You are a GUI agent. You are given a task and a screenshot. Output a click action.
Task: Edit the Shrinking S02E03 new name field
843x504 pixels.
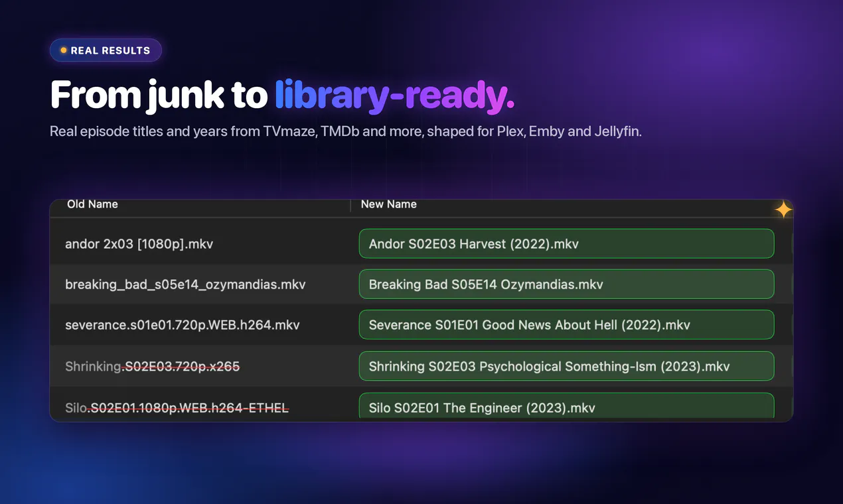coord(566,366)
